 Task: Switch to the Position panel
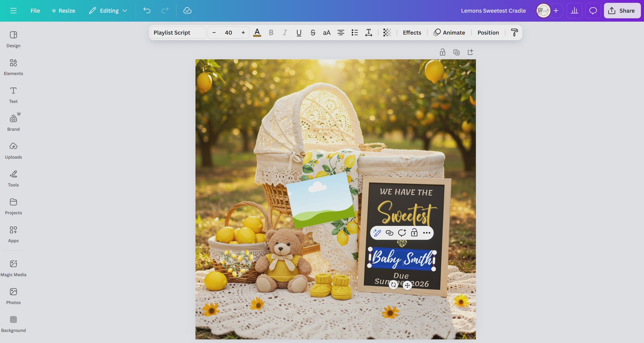488,32
